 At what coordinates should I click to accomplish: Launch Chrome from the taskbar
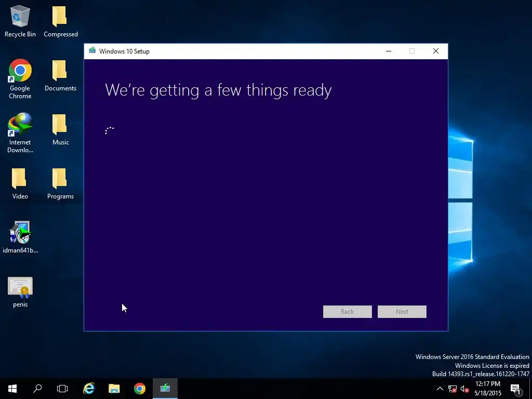139,389
